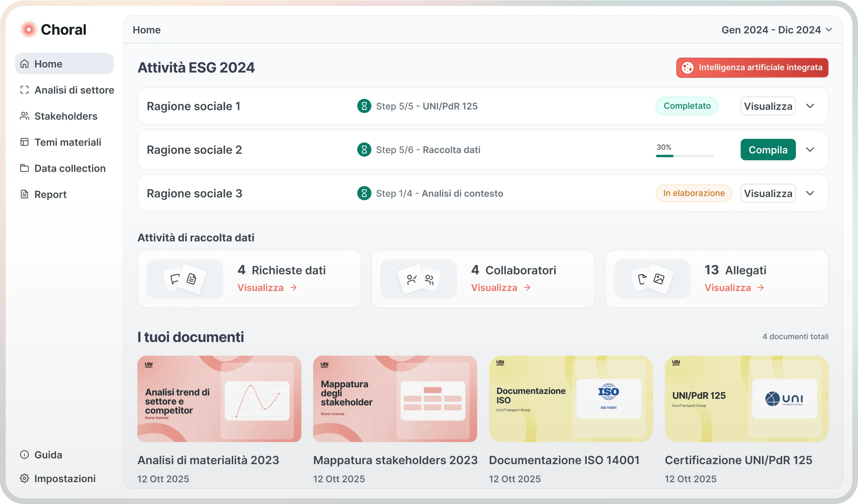Click the Temi materiali table icon
The image size is (858, 504).
coord(24,142)
